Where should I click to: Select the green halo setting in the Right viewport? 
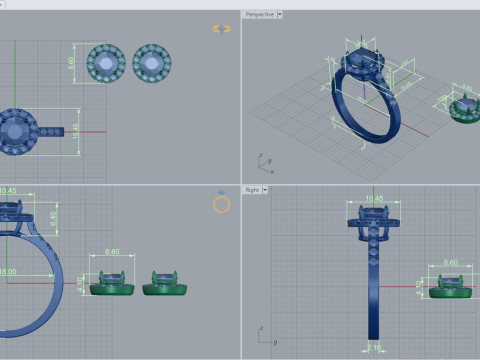tap(451, 287)
